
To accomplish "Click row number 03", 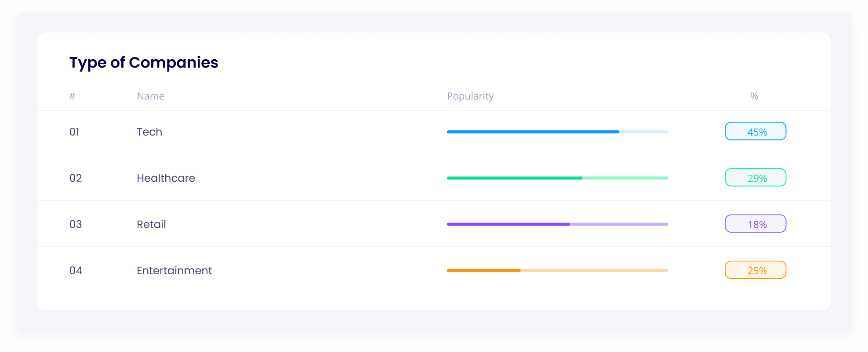I will [x=75, y=224].
